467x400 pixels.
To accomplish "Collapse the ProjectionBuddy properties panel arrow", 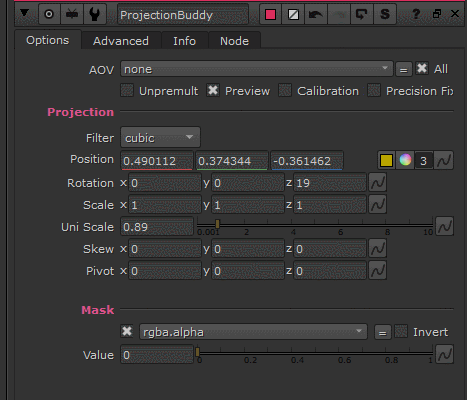I will [x=25, y=13].
